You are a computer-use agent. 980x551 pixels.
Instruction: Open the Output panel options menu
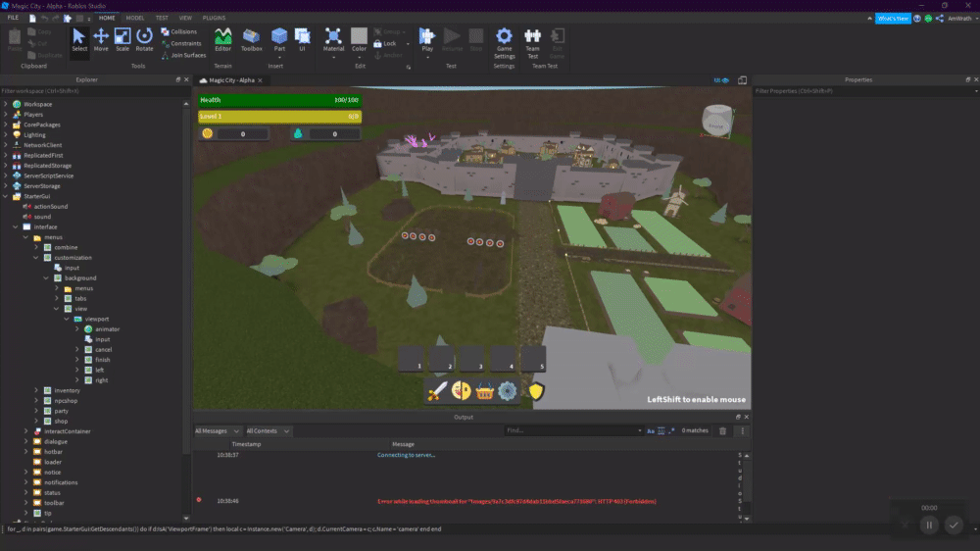pos(743,431)
